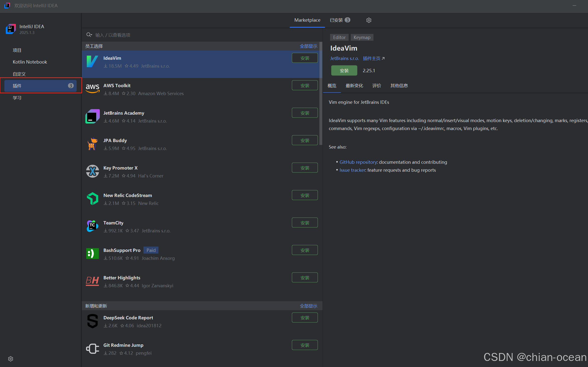Click the Editor tag

tap(339, 37)
